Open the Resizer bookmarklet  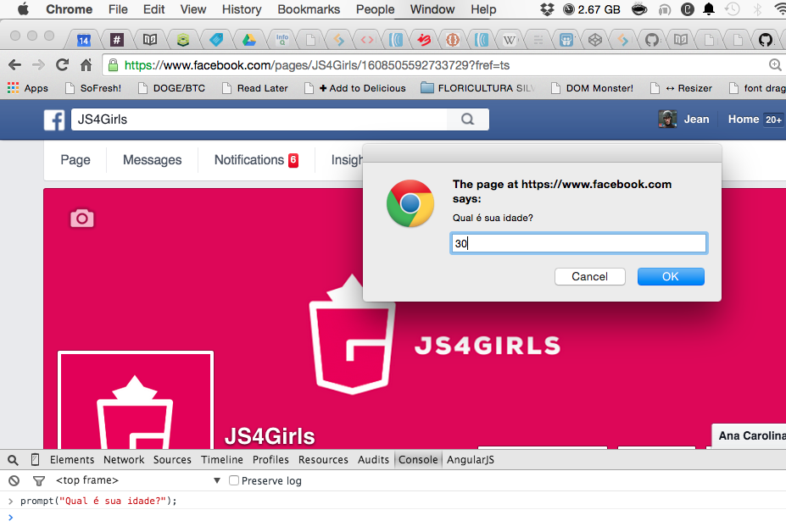681,88
